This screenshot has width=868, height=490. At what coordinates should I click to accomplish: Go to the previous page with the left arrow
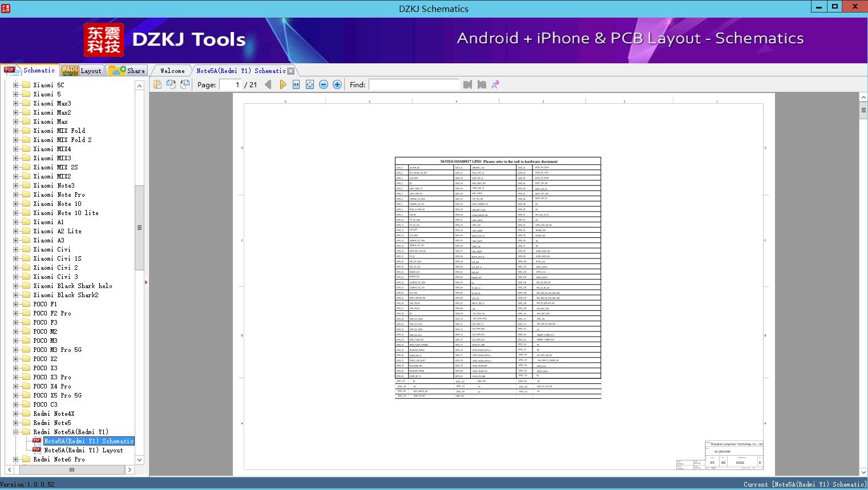coord(268,84)
